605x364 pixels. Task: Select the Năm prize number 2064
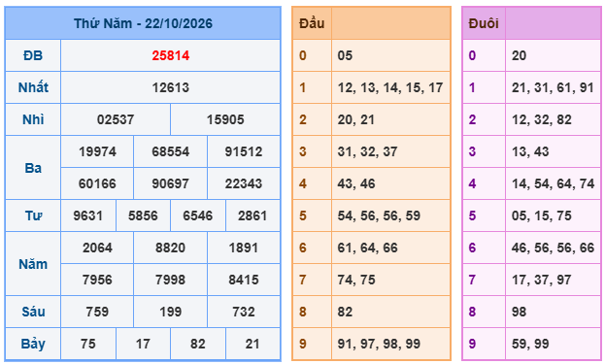(x=97, y=248)
